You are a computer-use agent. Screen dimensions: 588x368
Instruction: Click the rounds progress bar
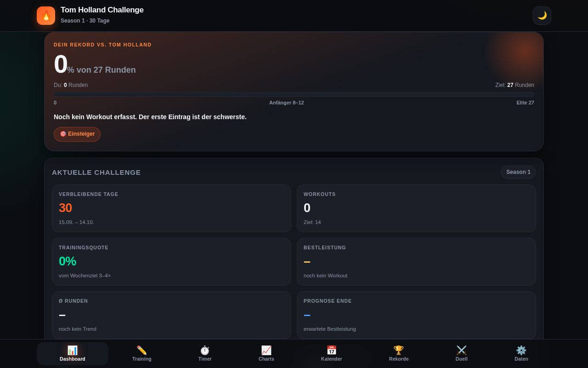(x=294, y=94)
